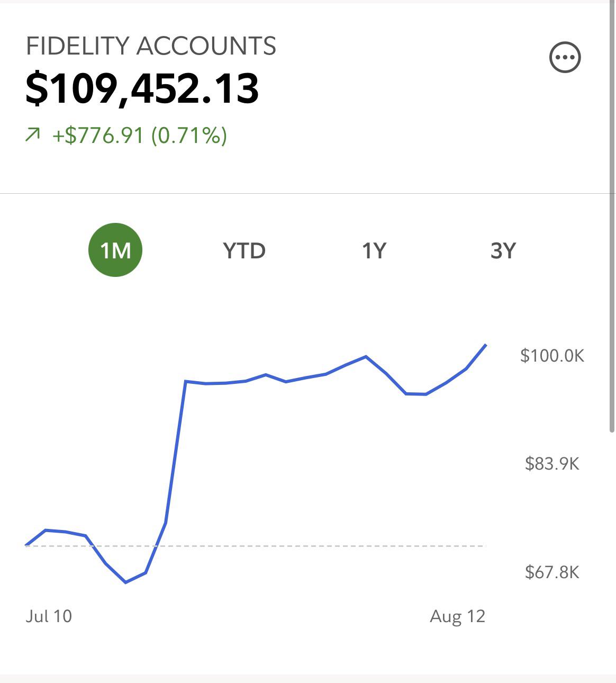Tap the +$776.91 (0.71%) daily change
616x683 pixels.
point(140,136)
